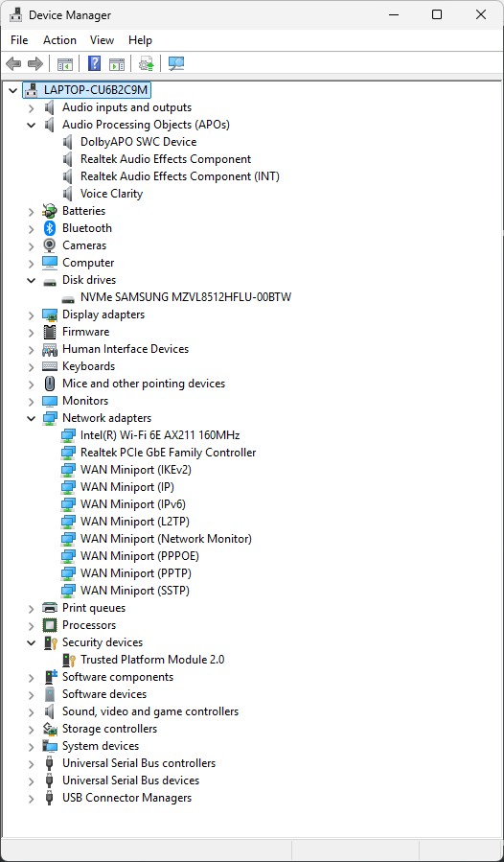Click the USB Connector Managers plug icon
The height and width of the screenshot is (862, 504).
pyautogui.click(x=50, y=798)
